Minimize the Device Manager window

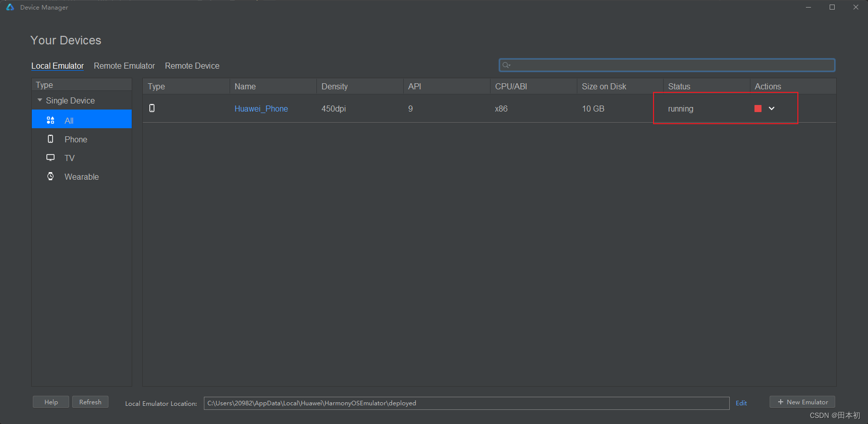pyautogui.click(x=808, y=7)
